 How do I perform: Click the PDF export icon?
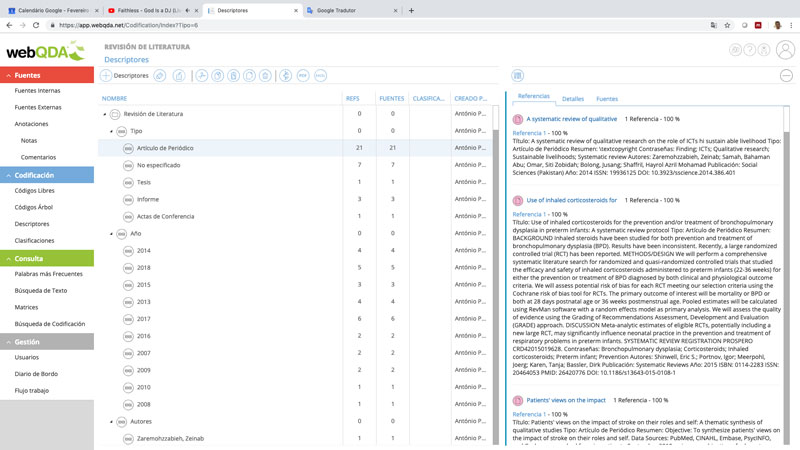303,76
